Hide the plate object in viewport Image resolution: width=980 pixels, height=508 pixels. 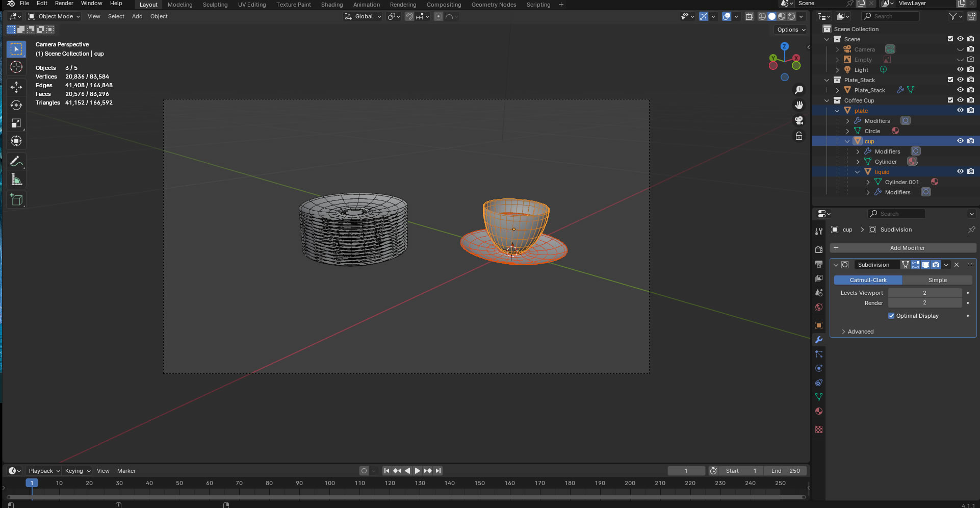pos(960,110)
